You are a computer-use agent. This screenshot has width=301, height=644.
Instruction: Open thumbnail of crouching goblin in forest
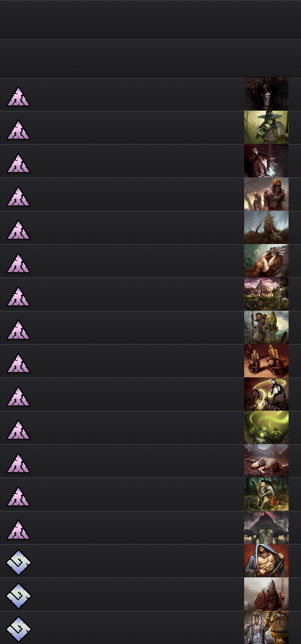[266, 494]
